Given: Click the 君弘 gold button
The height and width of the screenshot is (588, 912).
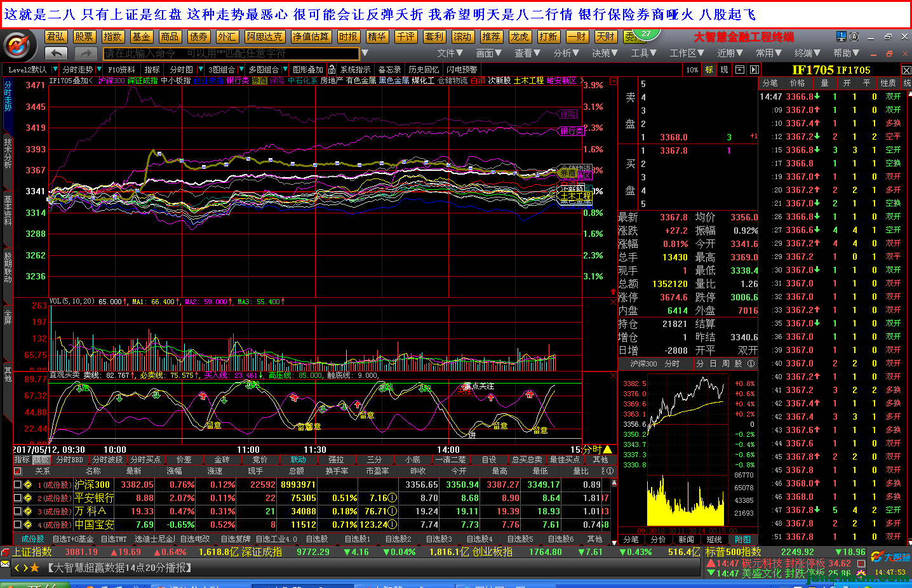Looking at the screenshot, I should [55, 37].
